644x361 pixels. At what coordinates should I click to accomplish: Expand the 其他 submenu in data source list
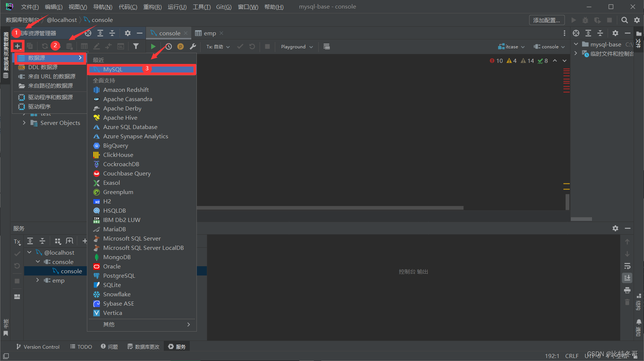pos(142,325)
